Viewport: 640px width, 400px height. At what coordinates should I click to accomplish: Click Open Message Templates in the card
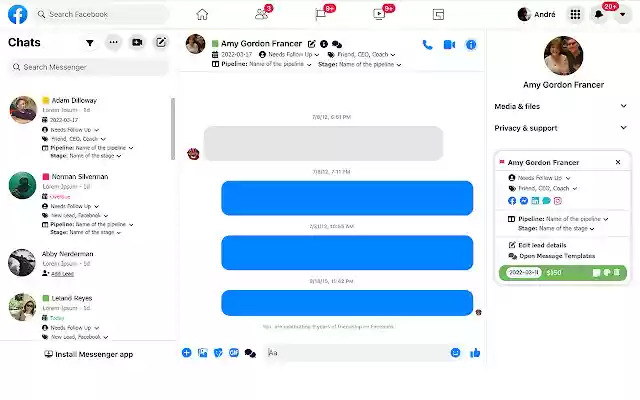pyautogui.click(x=552, y=256)
